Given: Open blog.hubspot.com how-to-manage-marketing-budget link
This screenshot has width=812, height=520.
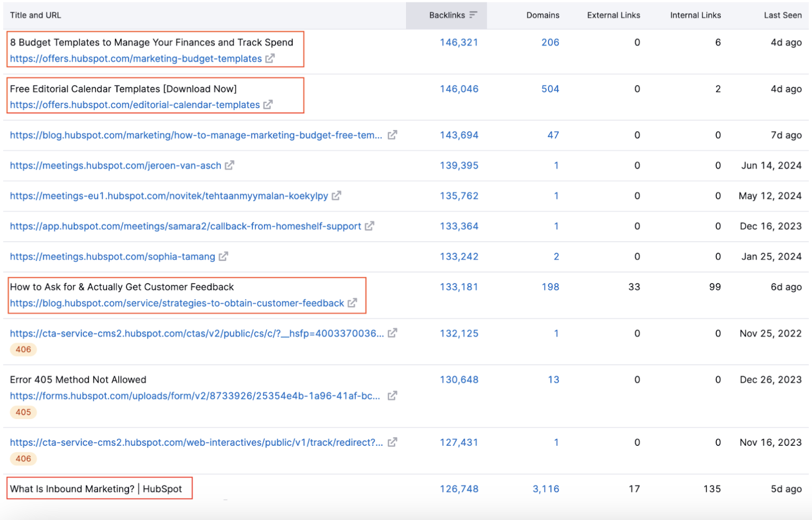Looking at the screenshot, I should pos(196,135).
